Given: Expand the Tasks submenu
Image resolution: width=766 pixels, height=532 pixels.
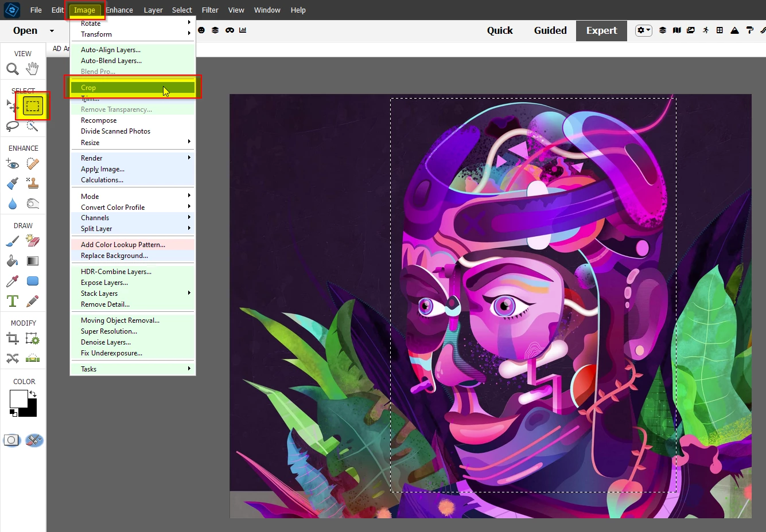Looking at the screenshot, I should tap(133, 369).
